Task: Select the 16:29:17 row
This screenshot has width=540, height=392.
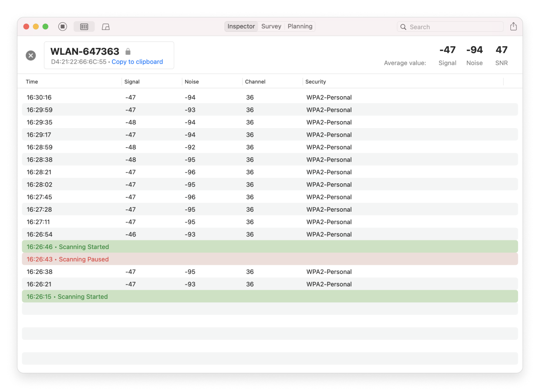Action: pyautogui.click(x=270, y=135)
